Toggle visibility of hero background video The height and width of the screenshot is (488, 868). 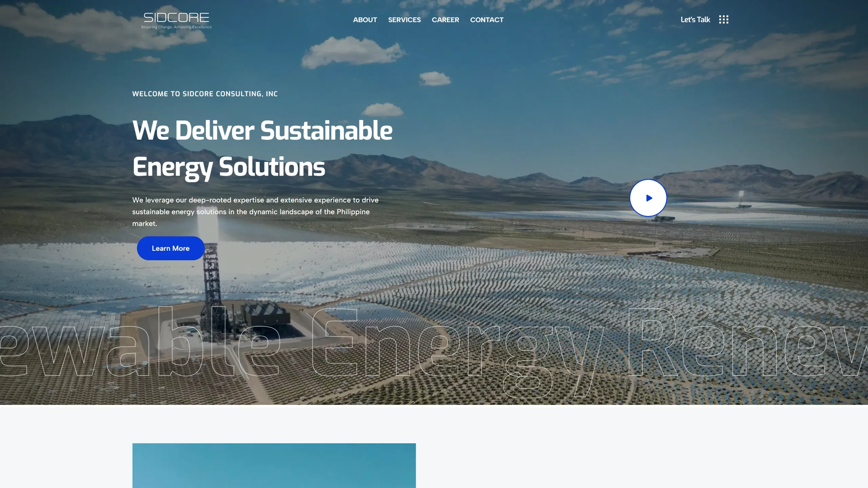pos(647,198)
